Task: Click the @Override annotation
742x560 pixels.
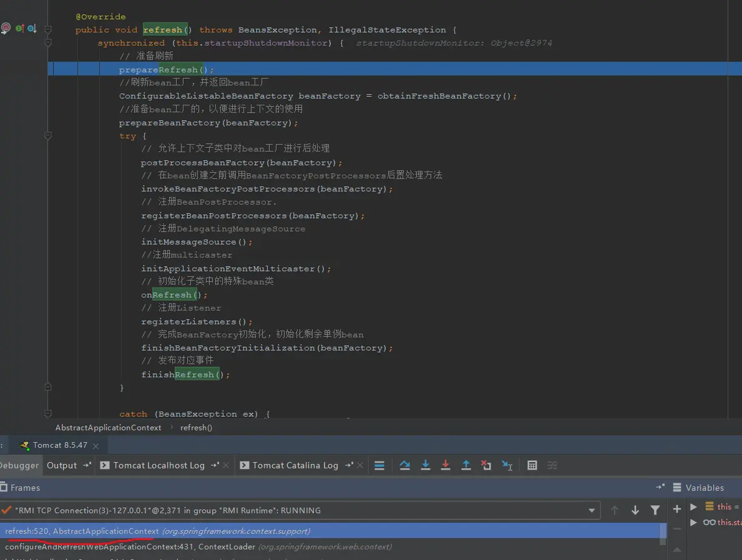Action: click(101, 17)
